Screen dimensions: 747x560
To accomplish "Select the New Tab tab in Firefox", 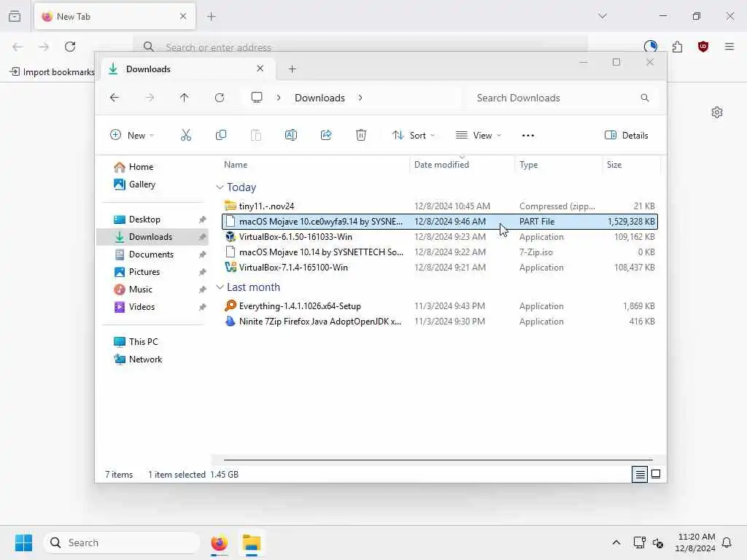I will (115, 16).
